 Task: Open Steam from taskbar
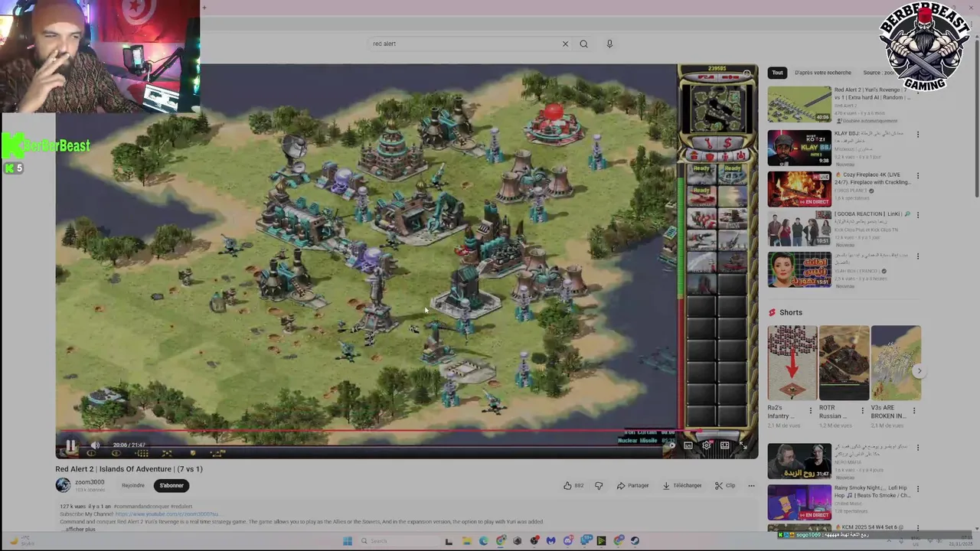(x=635, y=541)
